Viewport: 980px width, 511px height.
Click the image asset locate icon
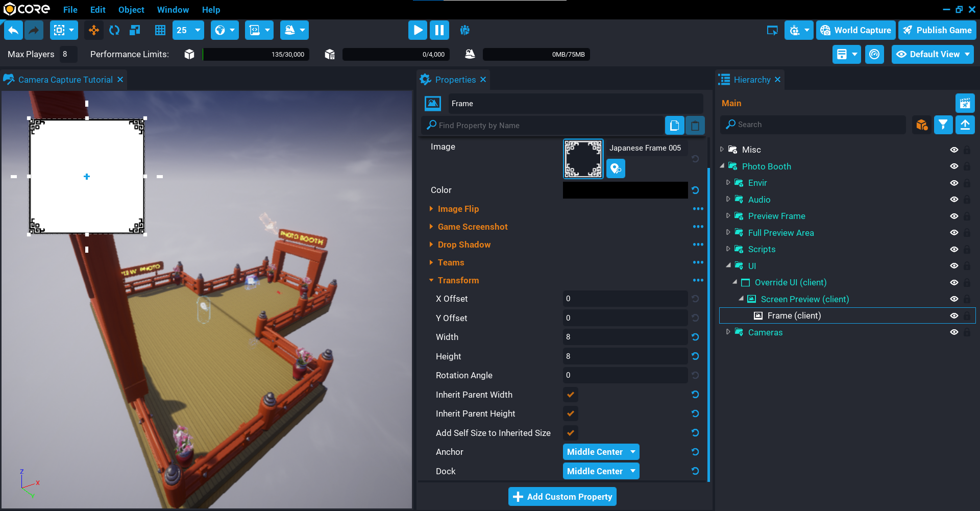point(616,168)
